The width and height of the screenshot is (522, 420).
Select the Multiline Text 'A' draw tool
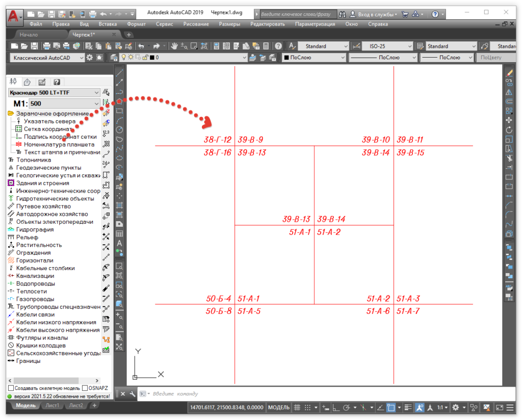pos(119,244)
